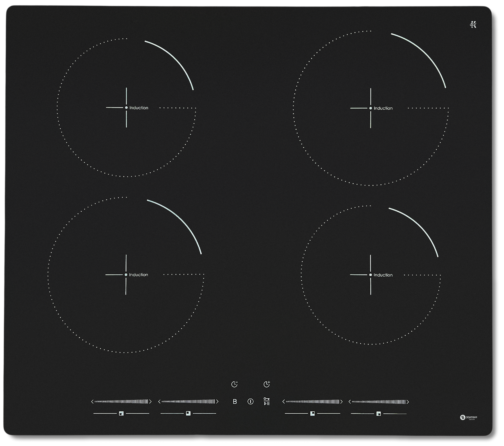504x446 pixels.
Task: Click the Induction label on upper-right zone
Action: tap(383, 108)
